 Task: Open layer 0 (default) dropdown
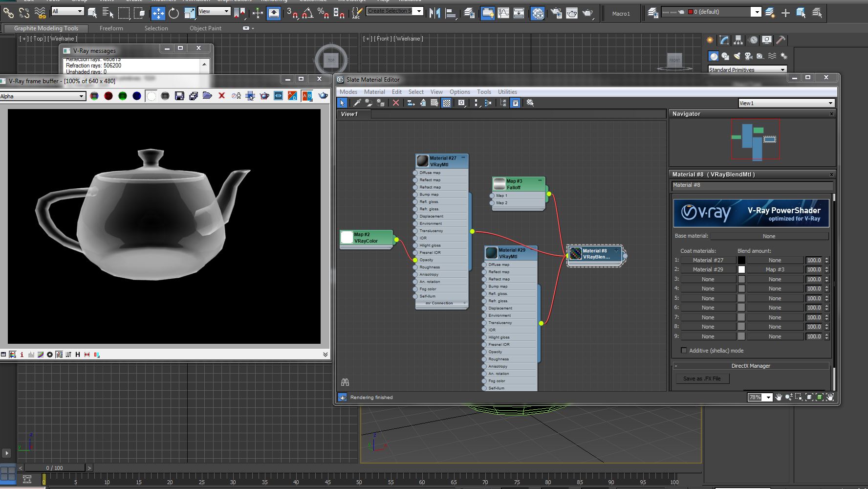click(756, 12)
